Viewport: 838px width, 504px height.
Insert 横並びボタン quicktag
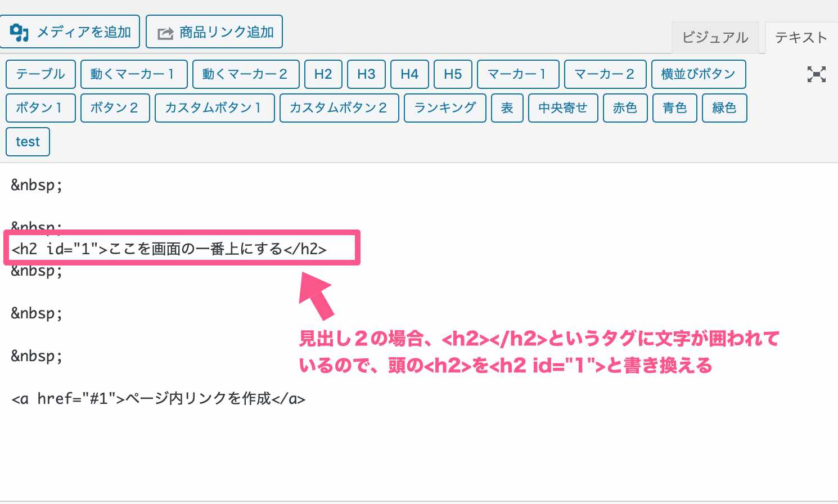tap(699, 74)
